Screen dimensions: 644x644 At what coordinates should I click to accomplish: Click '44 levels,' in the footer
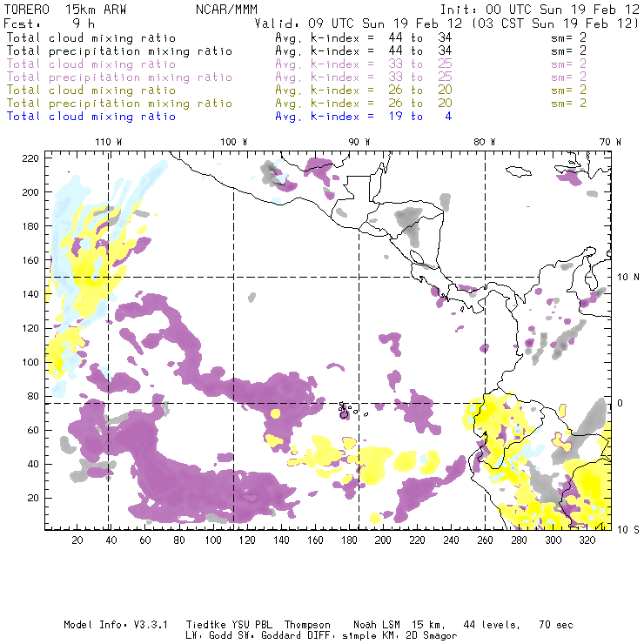pyautogui.click(x=492, y=625)
